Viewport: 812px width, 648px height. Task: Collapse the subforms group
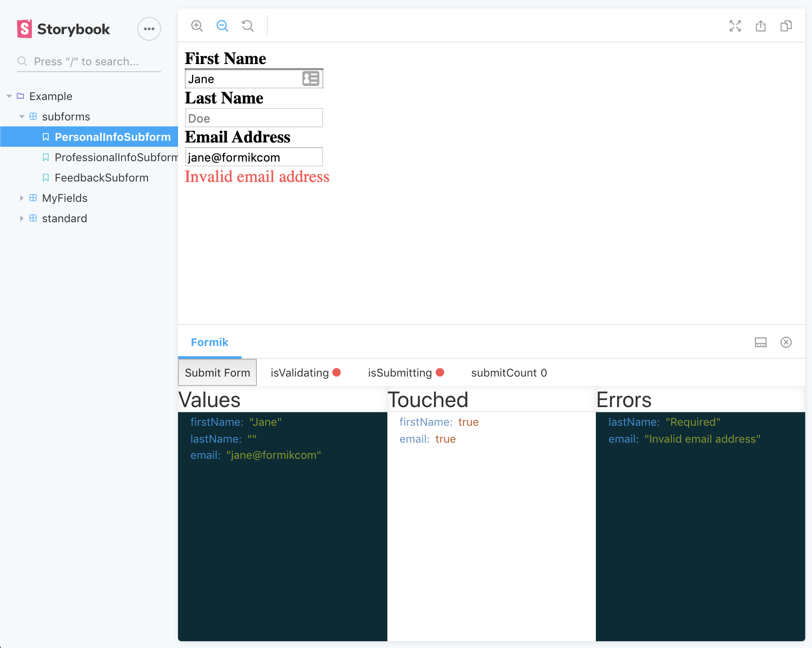pos(22,117)
